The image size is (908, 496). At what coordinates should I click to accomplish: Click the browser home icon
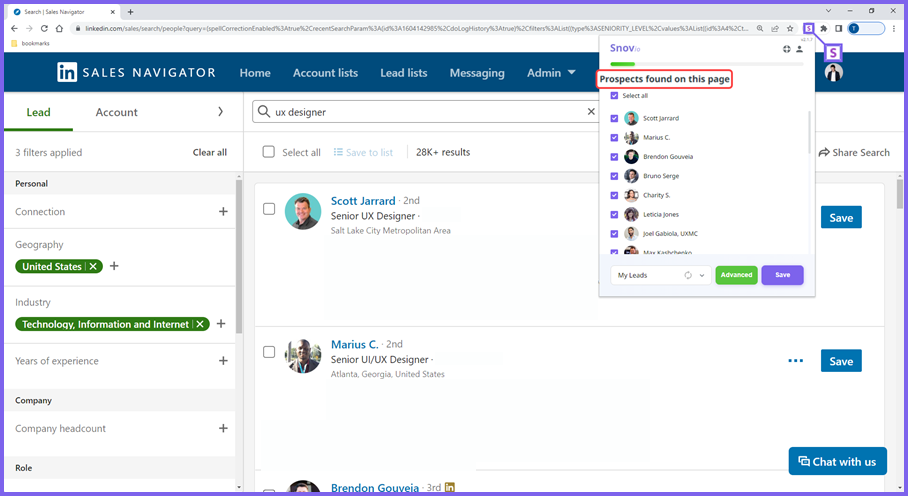pyautogui.click(x=59, y=28)
